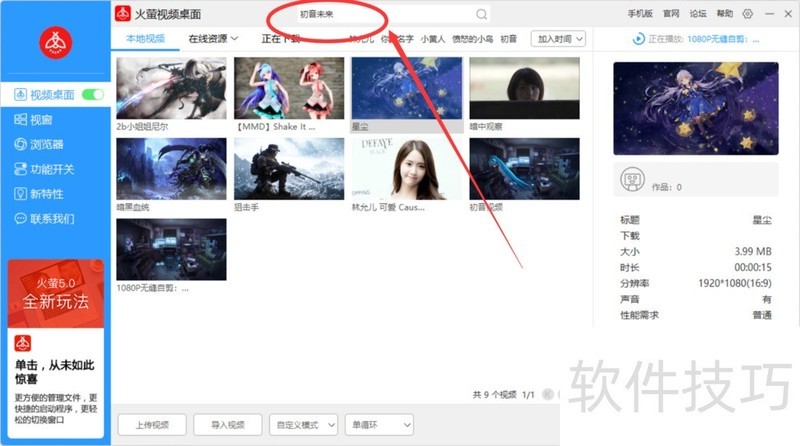The width and height of the screenshot is (800, 446).
Task: Select the 林允儿 可爱 video thumbnail
Action: click(x=407, y=169)
